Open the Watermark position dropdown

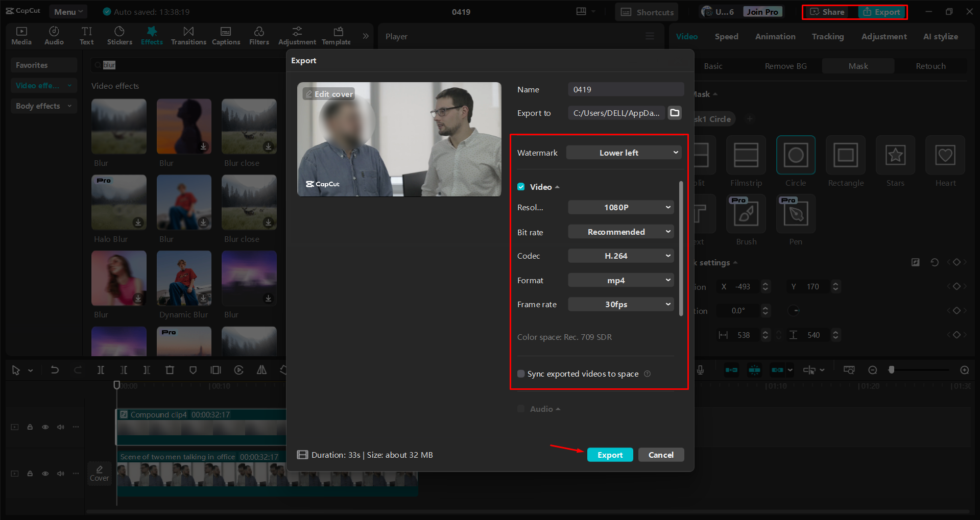tap(624, 153)
